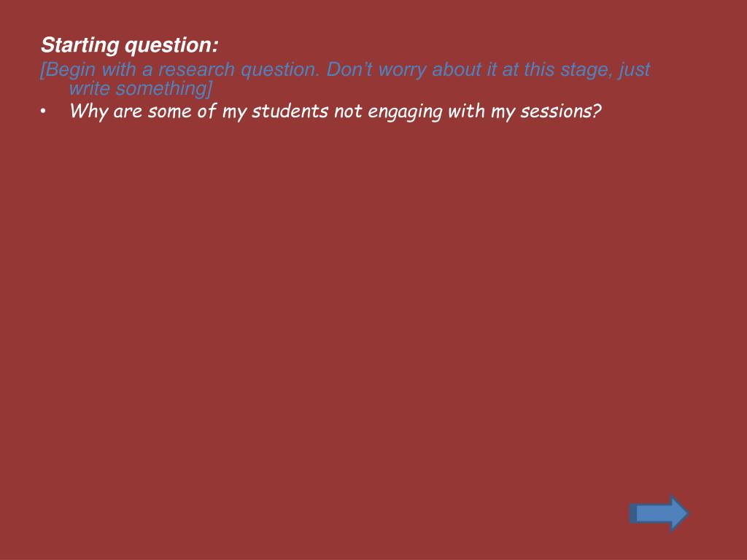Viewport: 747px width, 560px height.
Task: Click the blue text 'write something]'
Action: pos(141,88)
